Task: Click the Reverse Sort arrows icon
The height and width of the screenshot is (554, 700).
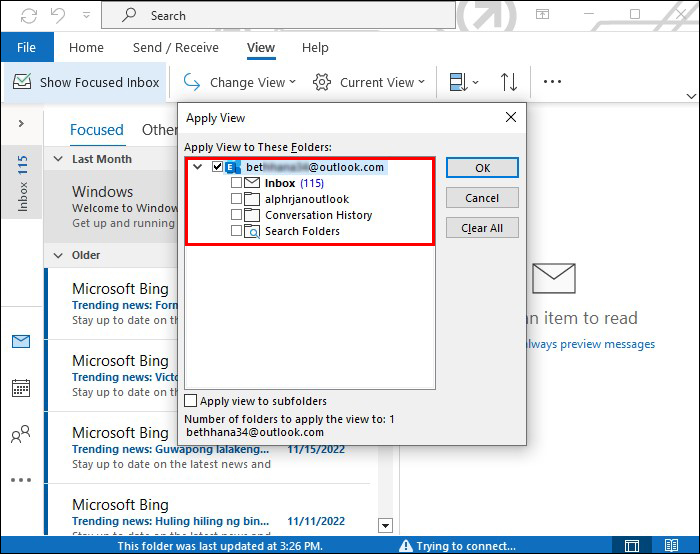Action: (x=508, y=82)
